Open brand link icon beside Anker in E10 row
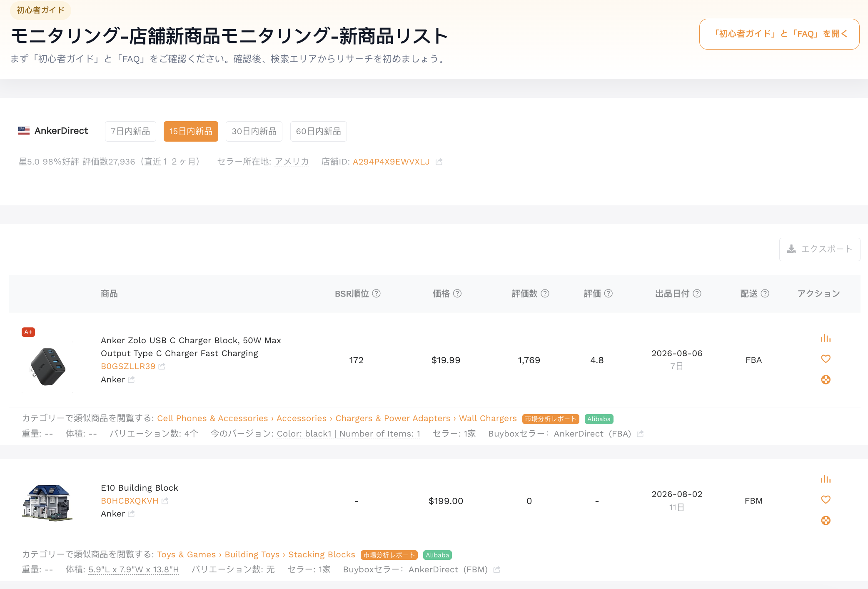This screenshot has width=868, height=589. pyautogui.click(x=131, y=514)
